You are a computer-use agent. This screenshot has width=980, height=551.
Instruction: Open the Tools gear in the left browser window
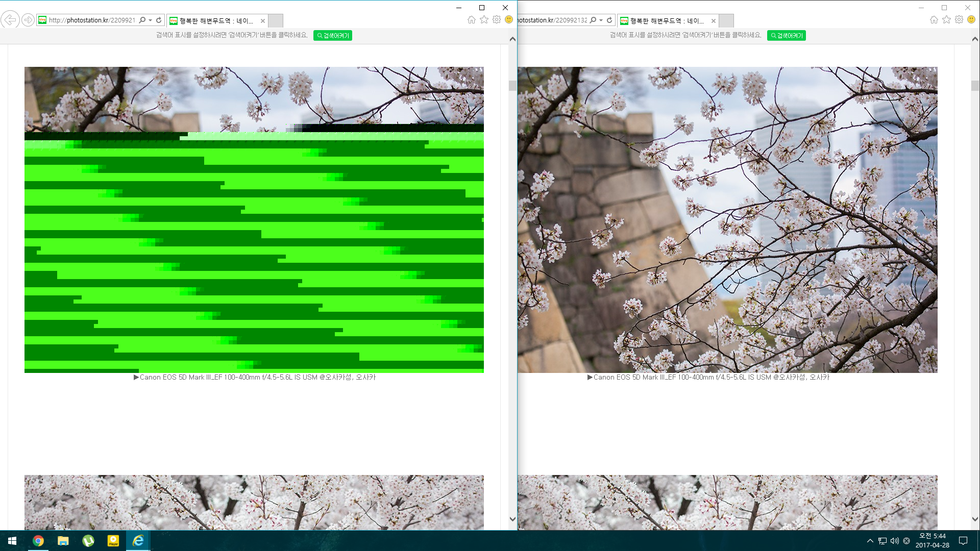(x=497, y=20)
